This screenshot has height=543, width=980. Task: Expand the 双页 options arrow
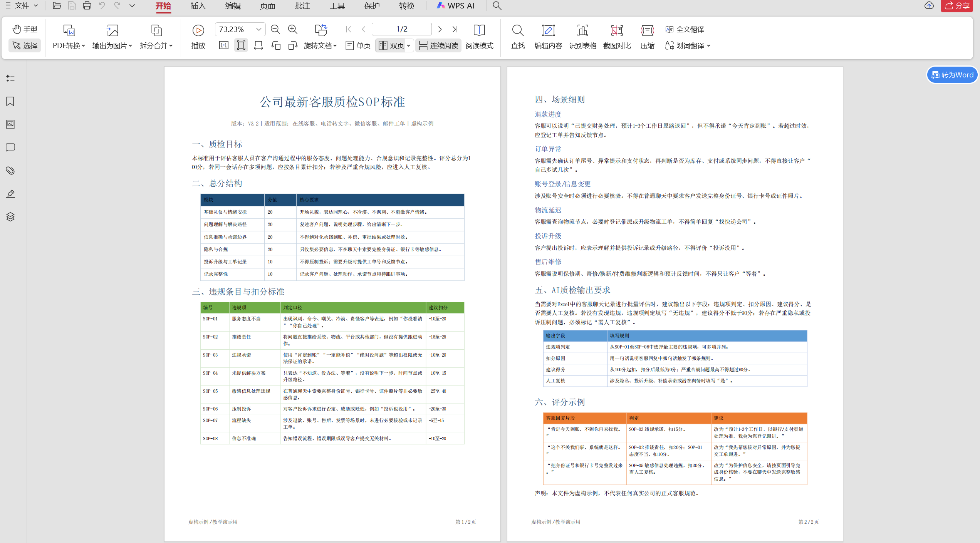pos(409,45)
